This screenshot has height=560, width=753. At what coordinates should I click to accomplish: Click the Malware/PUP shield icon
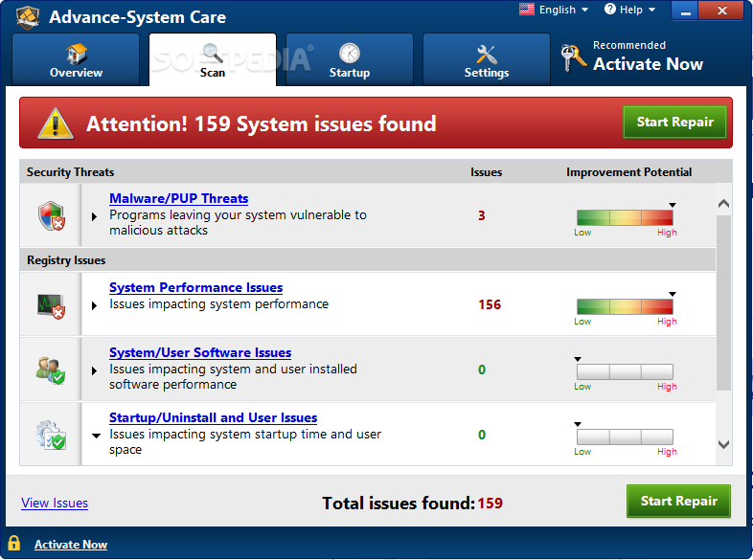52,216
